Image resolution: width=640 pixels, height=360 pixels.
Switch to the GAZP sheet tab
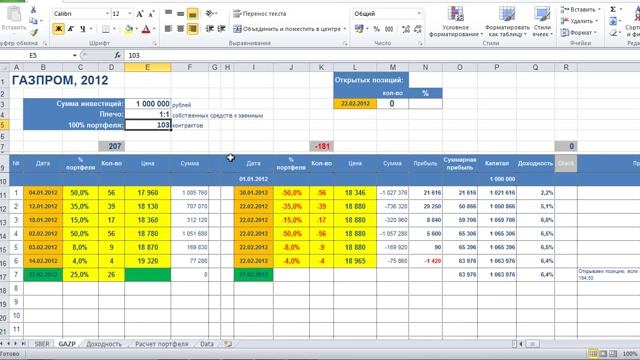pos(67,344)
